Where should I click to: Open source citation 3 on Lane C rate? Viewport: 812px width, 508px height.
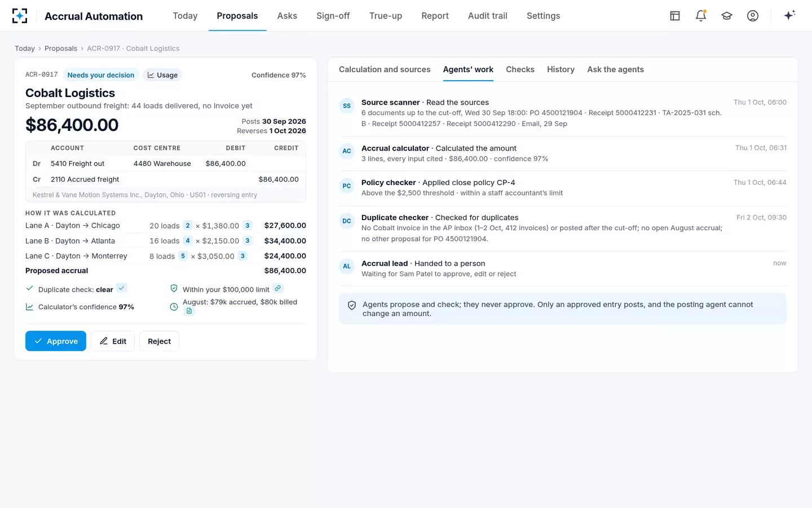[242, 256]
